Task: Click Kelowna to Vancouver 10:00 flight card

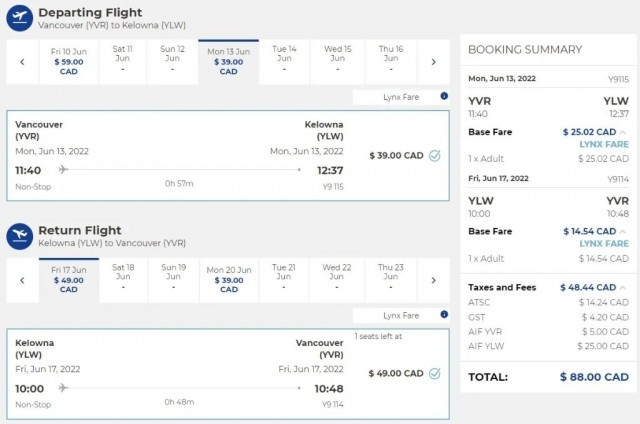Action: (228, 374)
